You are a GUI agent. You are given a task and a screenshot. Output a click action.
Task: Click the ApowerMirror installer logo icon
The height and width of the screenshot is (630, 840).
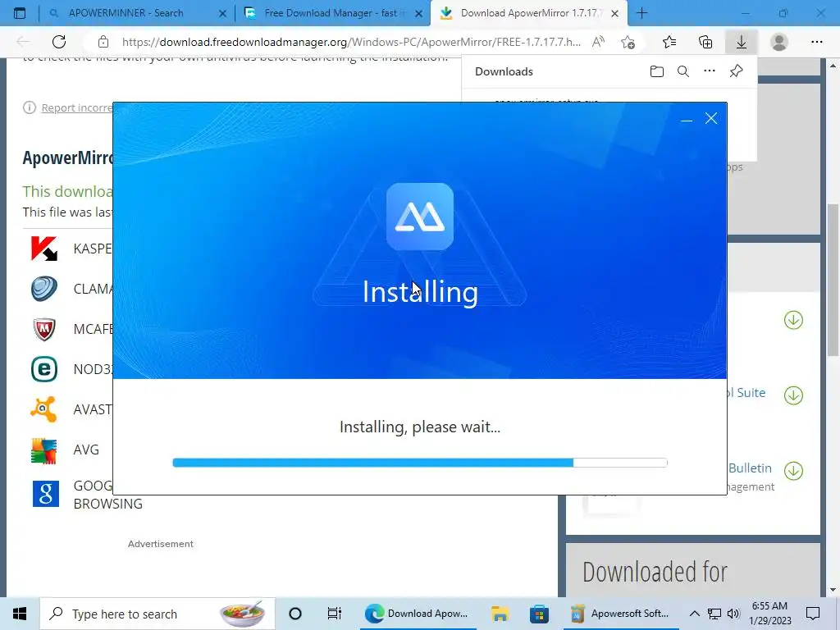(419, 217)
